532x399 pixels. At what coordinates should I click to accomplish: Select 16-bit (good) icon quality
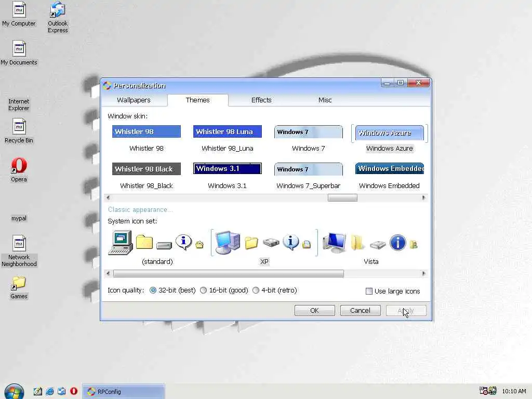pos(224,290)
